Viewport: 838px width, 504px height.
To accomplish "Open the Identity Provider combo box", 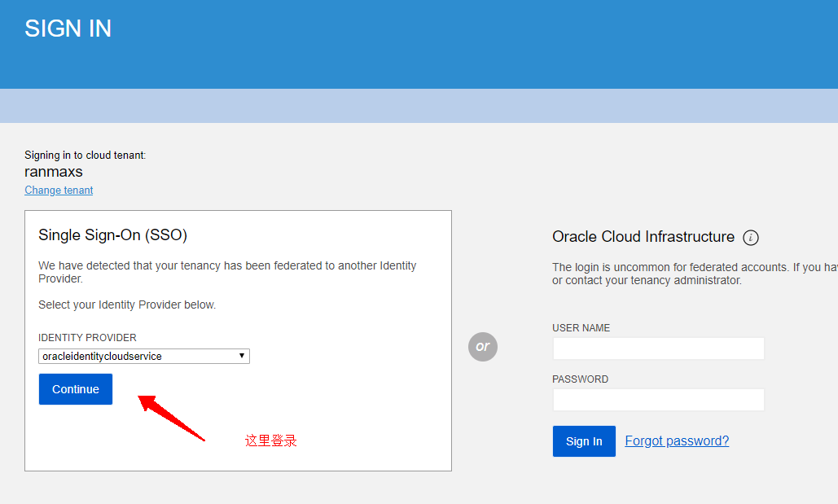I will click(143, 357).
